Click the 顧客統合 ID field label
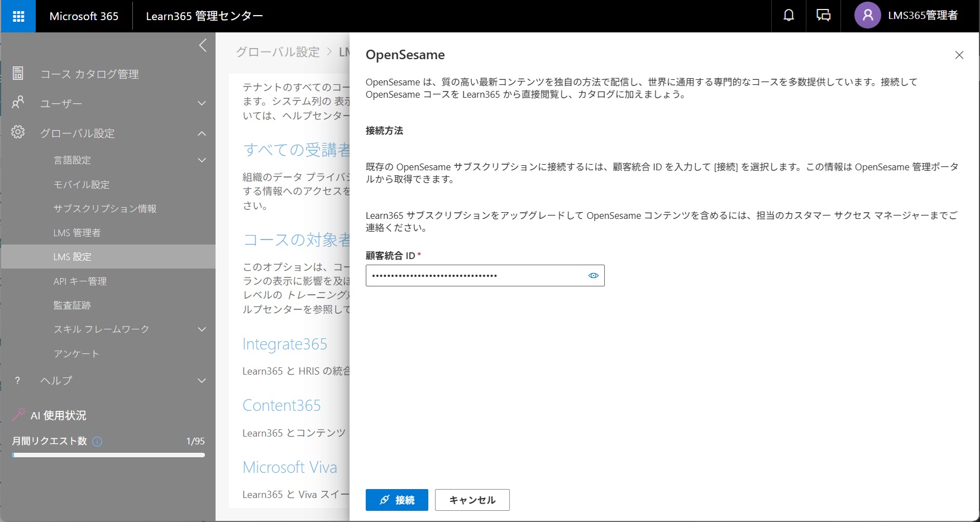The width and height of the screenshot is (980, 522). click(391, 256)
